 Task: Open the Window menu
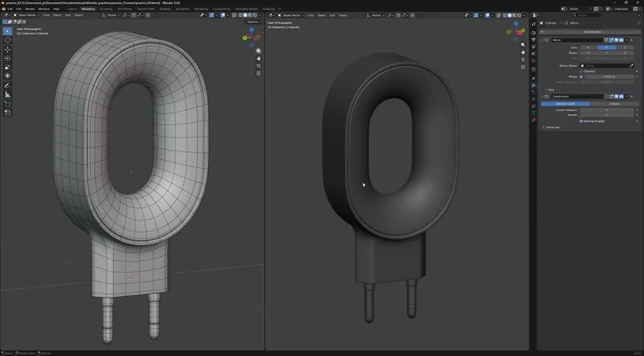(44, 9)
